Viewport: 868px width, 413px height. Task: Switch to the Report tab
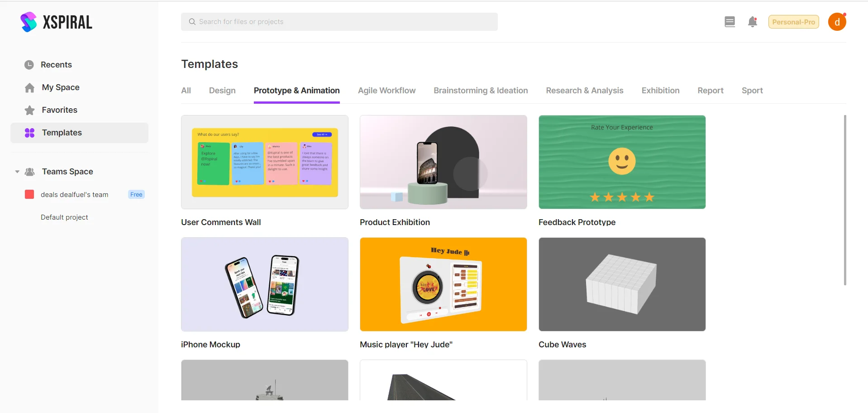(x=711, y=91)
